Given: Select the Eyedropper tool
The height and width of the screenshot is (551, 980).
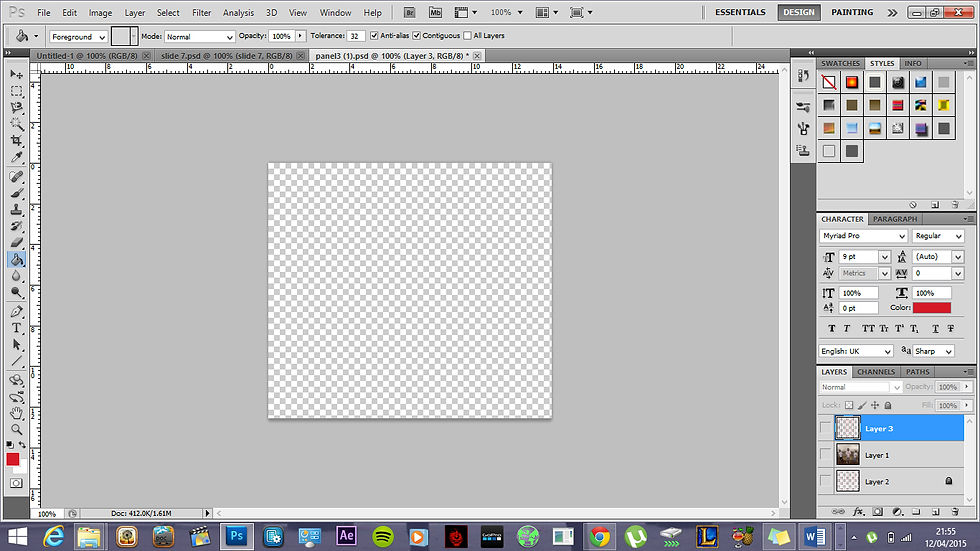Looking at the screenshot, I should [x=16, y=157].
